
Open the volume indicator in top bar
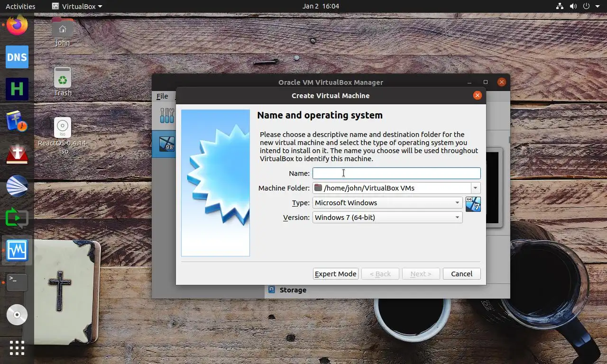(573, 6)
